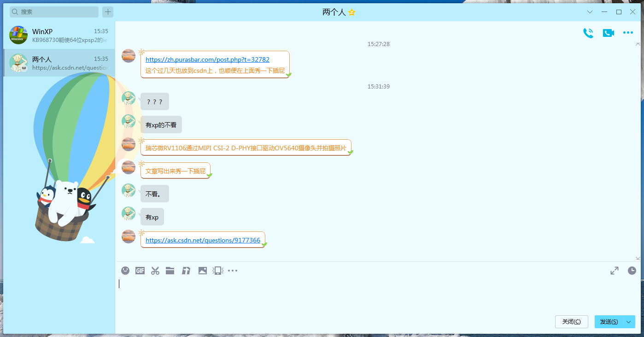This screenshot has height=337, width=644.
Task: Open three-dot menu beside the video call icon
Action: pos(628,33)
